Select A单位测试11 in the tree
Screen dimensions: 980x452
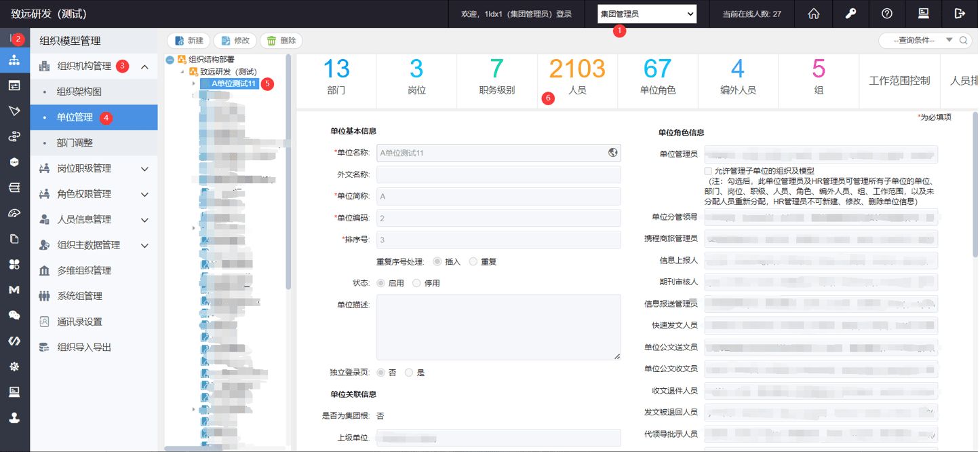[230, 84]
